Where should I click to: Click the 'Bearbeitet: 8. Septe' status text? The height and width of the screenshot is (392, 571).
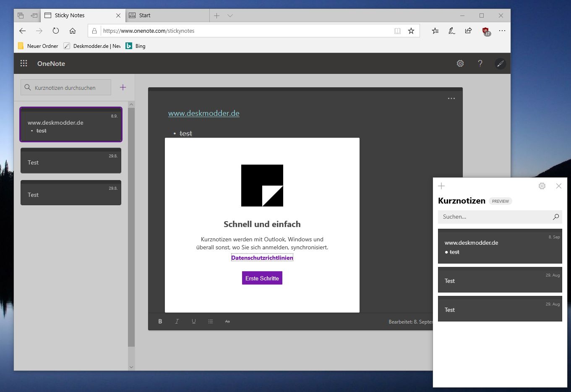[410, 321]
